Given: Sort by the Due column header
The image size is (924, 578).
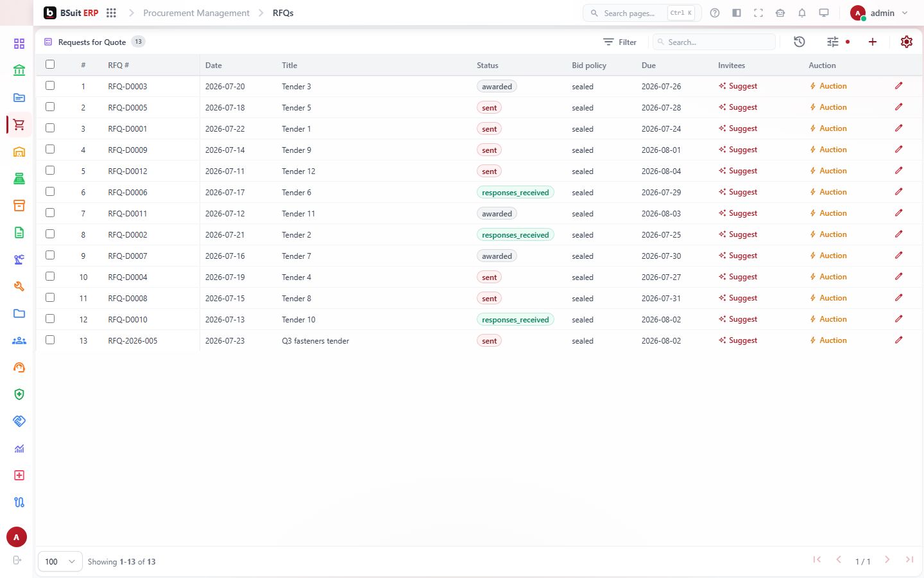Looking at the screenshot, I should 649,66.
